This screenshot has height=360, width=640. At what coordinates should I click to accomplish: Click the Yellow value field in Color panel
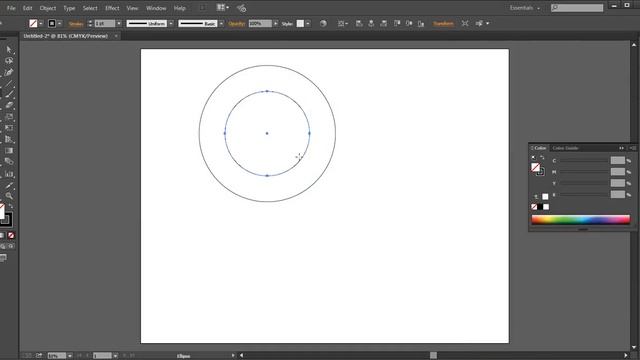(x=618, y=183)
